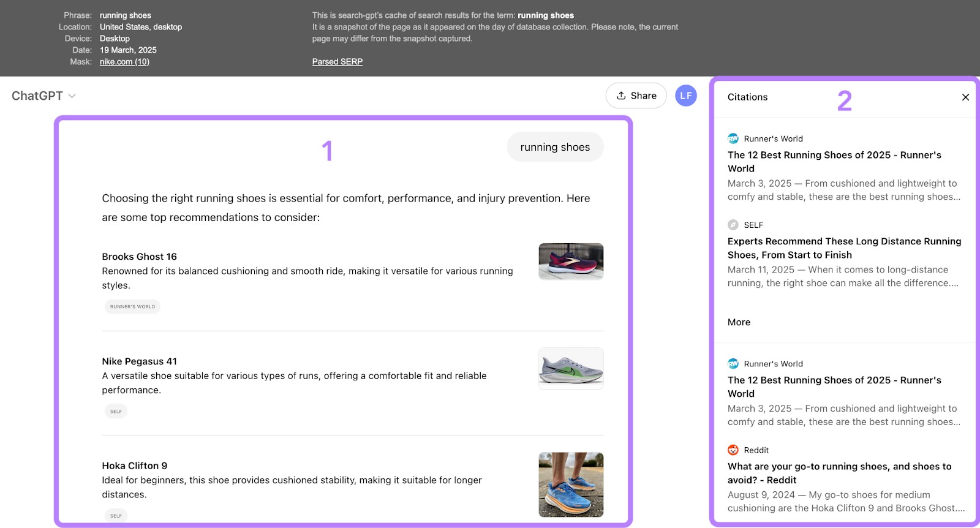Select the Hoka Clifton 9 heading

(x=135, y=466)
